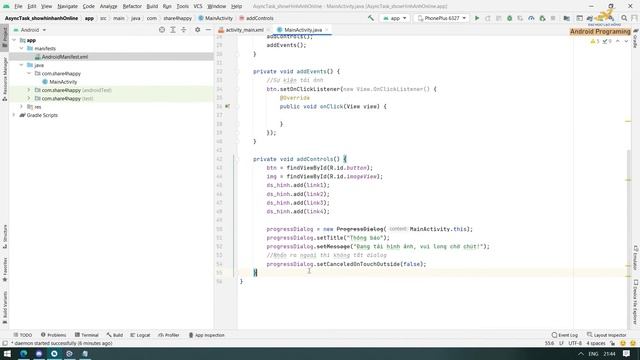The width and height of the screenshot is (640, 360).
Task: Click the 4 spaces indent setting
Action: point(596,343)
